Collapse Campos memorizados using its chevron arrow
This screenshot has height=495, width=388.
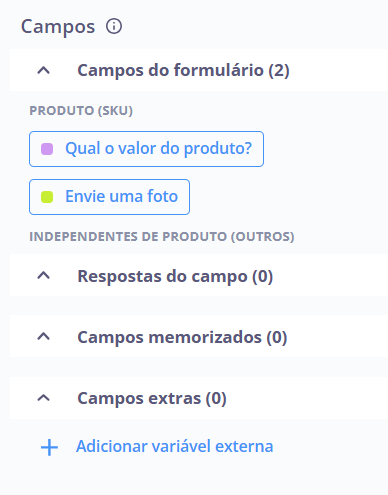pos(44,337)
